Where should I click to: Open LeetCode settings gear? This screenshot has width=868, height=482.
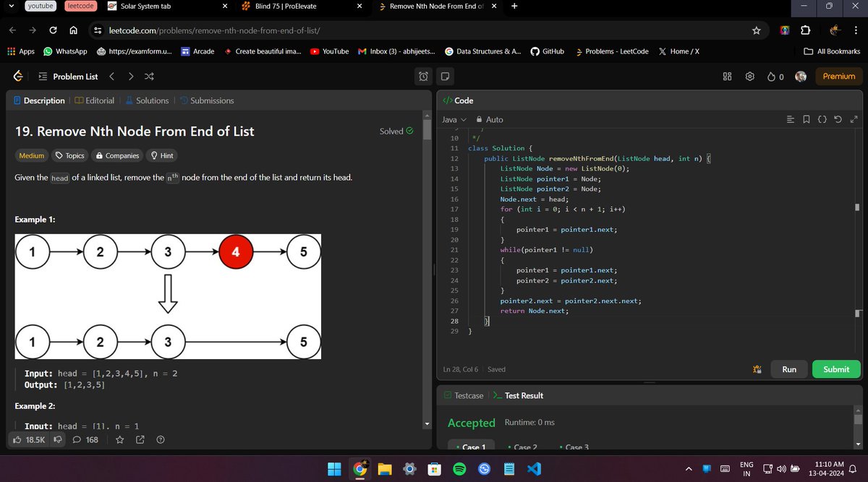coord(750,76)
